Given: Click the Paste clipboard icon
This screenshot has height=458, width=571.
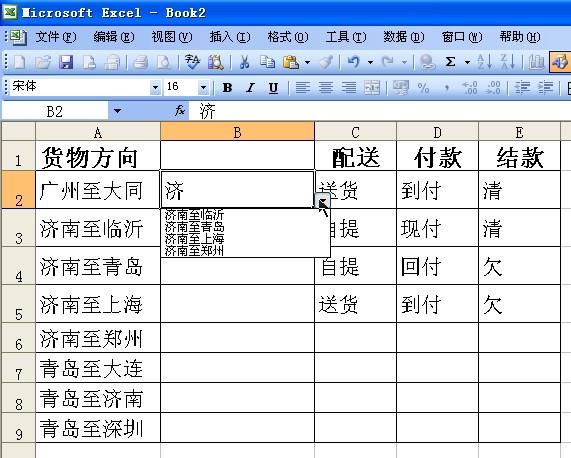Looking at the screenshot, I should click(291, 62).
